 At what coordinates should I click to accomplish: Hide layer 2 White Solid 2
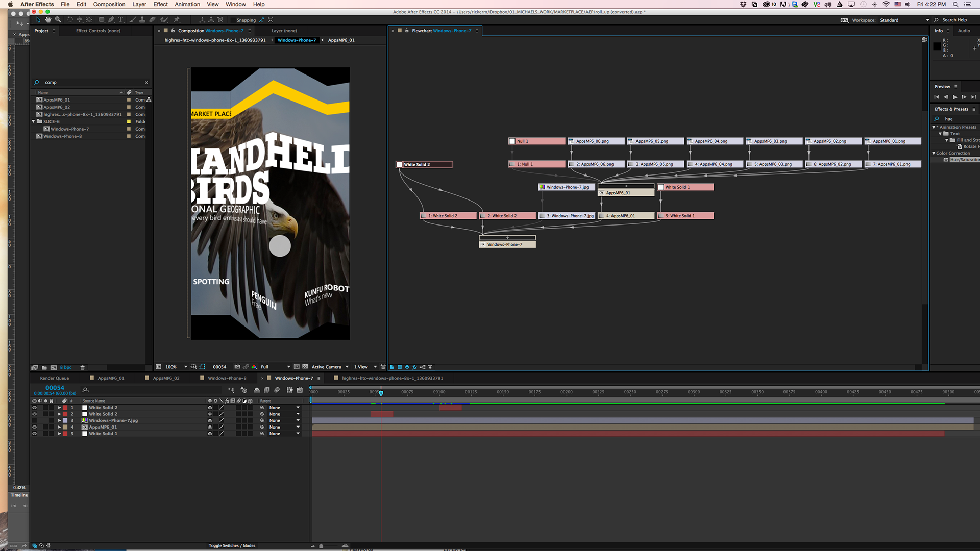coord(34,414)
